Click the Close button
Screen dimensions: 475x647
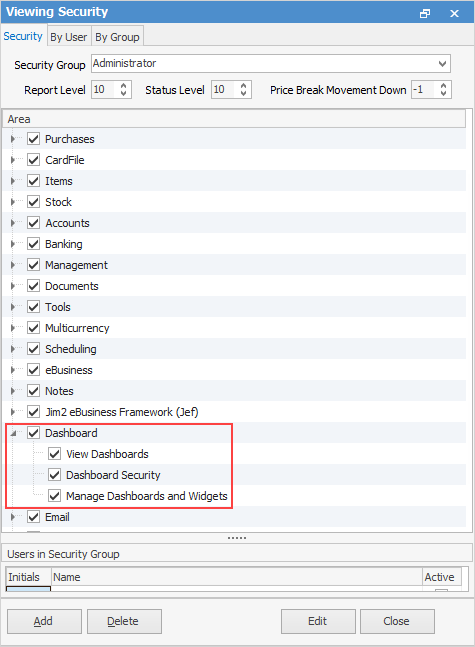[x=397, y=621]
